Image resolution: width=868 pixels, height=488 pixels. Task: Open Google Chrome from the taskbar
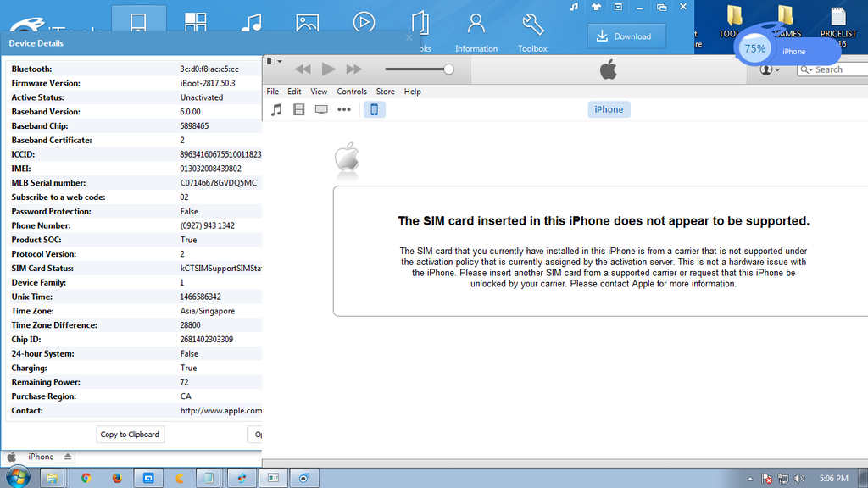(86, 478)
